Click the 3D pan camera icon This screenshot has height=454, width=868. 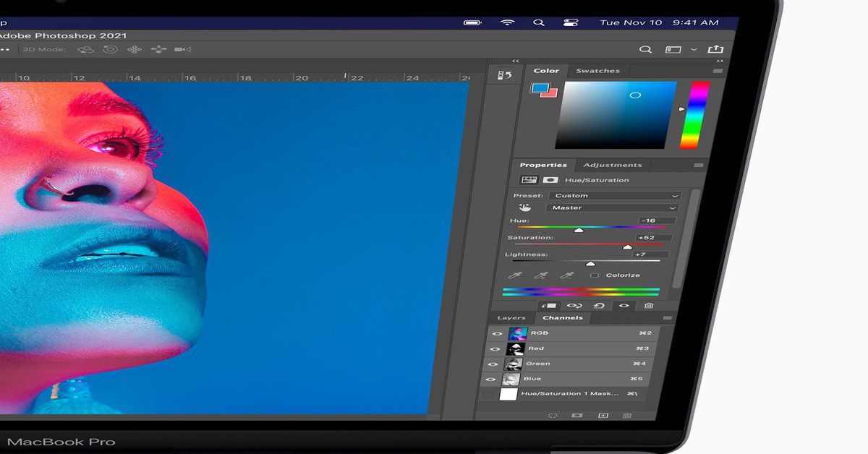click(x=135, y=49)
